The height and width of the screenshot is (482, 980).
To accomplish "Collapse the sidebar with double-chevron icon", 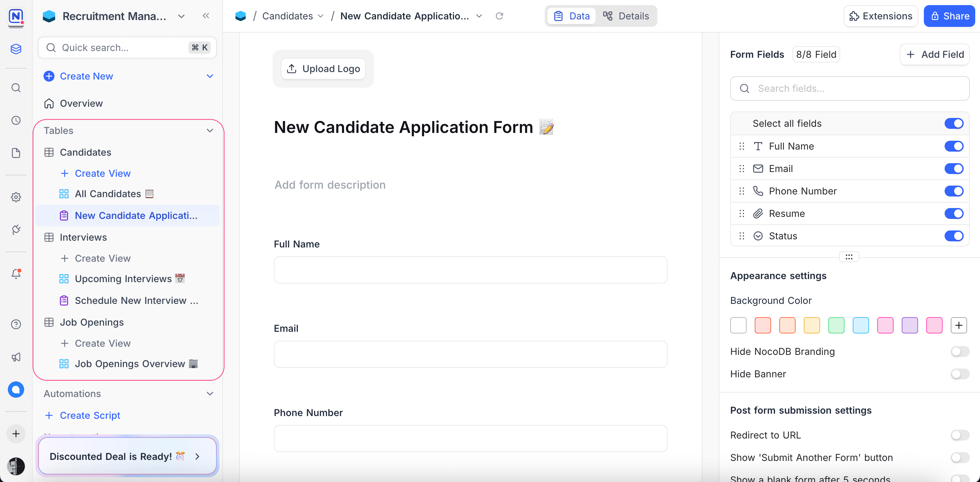I will tap(206, 16).
